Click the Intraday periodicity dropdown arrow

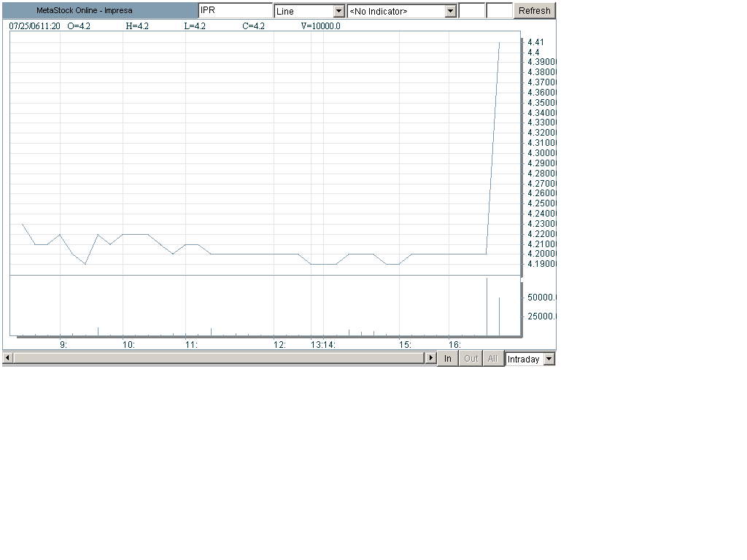point(548,359)
